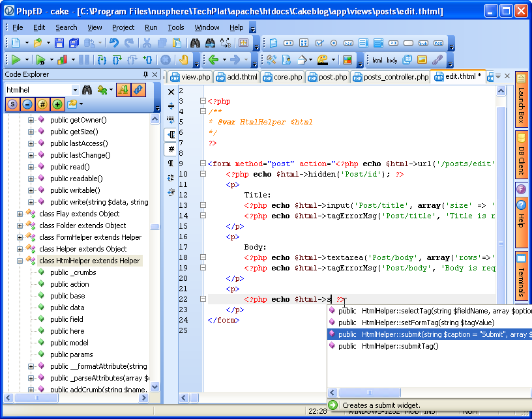Insert a hyperlink with the chain link icon
The height and width of the screenshot is (419, 532).
click(437, 60)
